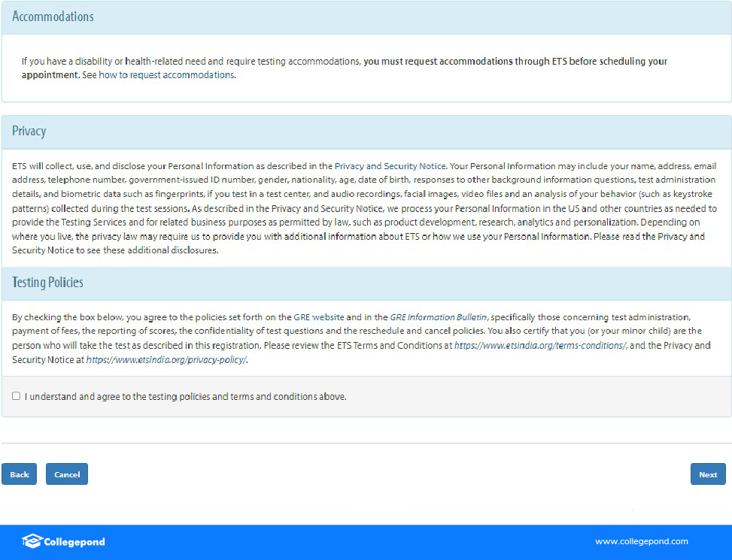
Task: Select the Accommodations section header
Action: [53, 17]
